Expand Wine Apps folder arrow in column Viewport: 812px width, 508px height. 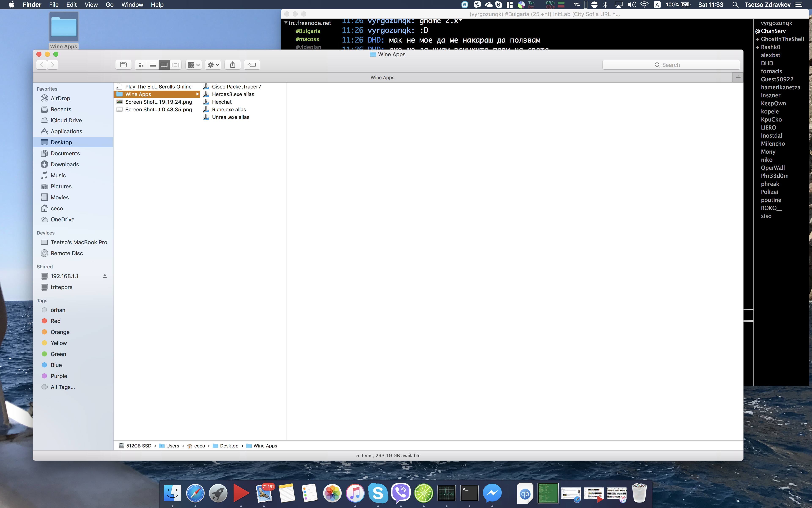(197, 94)
